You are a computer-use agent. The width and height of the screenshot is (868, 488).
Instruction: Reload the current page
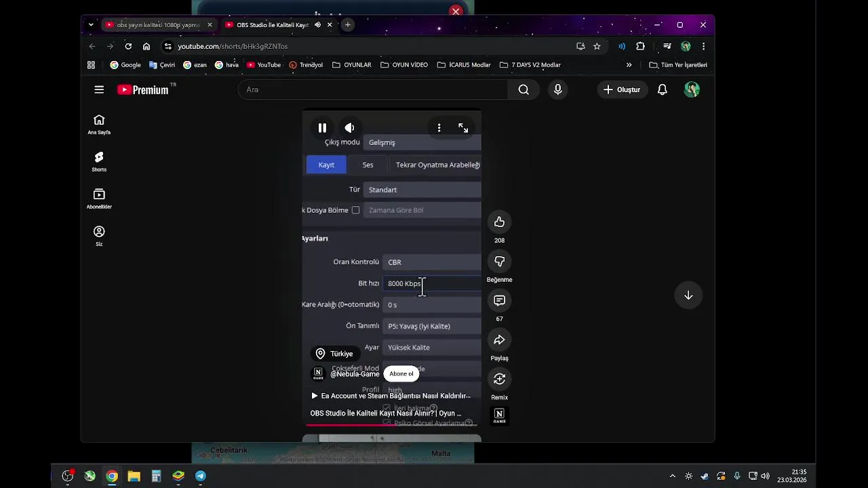pos(128,46)
